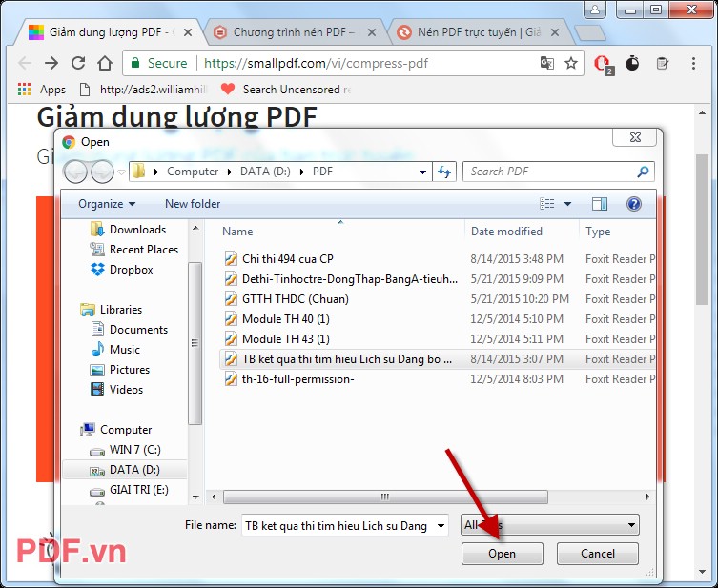Click the Chrome home icon
This screenshot has height=588, width=718.
click(105, 63)
